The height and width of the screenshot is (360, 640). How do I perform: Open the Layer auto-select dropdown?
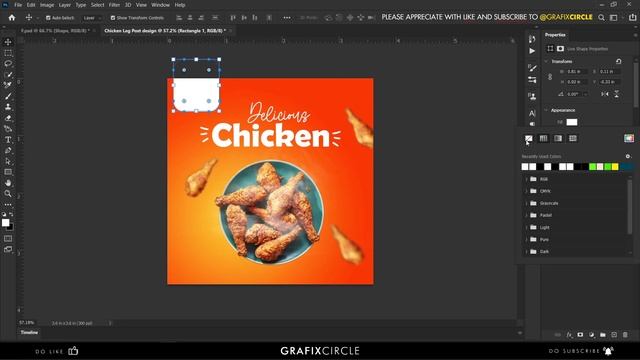click(x=92, y=18)
